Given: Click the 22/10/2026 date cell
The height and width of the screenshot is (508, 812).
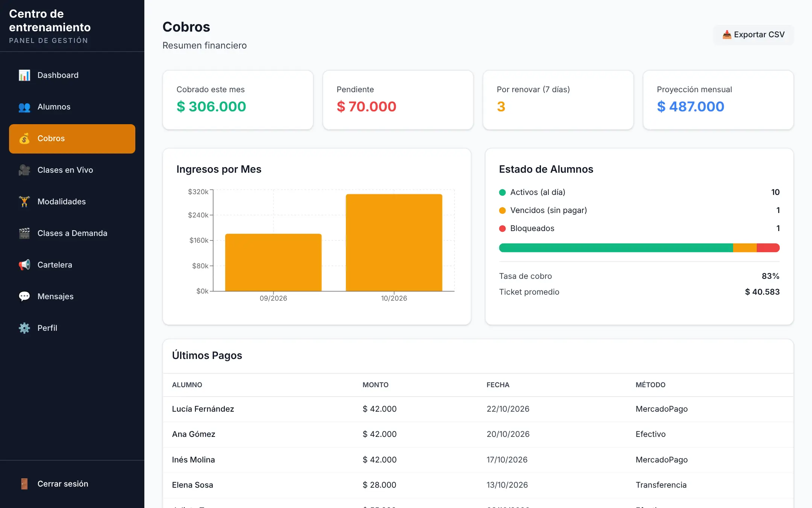Looking at the screenshot, I should (x=508, y=409).
